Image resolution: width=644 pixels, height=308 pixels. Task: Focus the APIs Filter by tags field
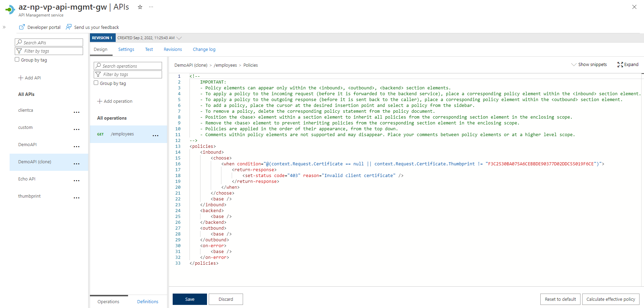click(x=49, y=51)
